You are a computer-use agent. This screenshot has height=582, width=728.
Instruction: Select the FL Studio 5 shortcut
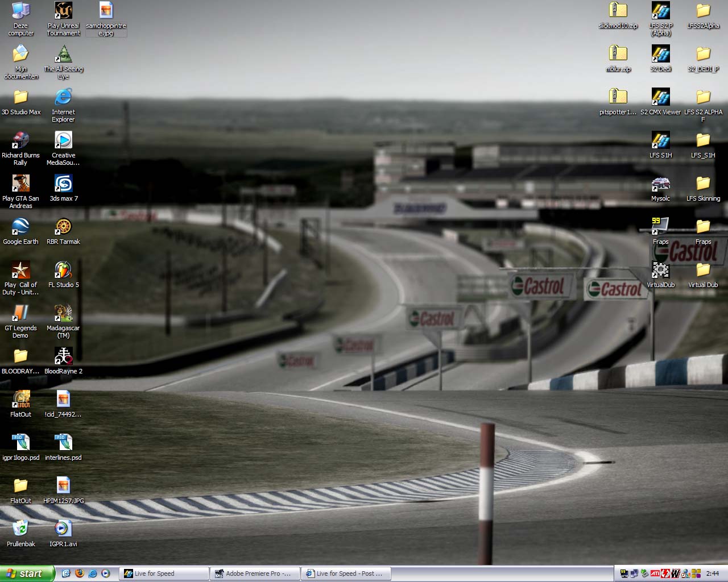(63, 275)
